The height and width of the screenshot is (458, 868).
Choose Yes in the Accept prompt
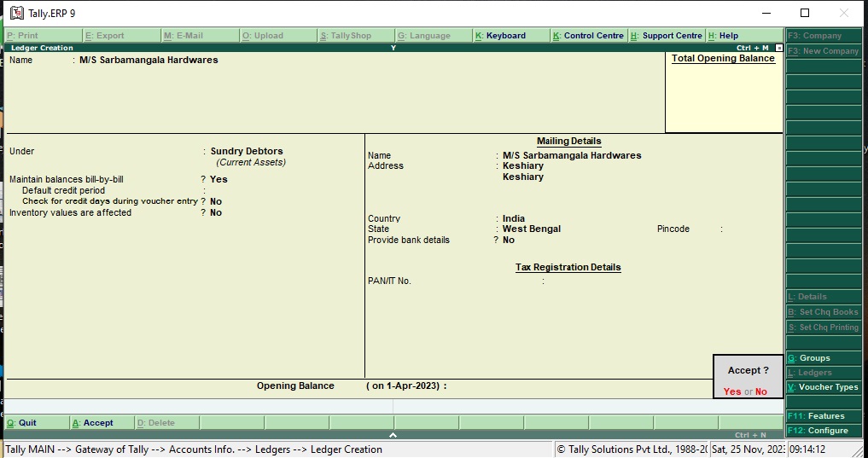pos(731,391)
